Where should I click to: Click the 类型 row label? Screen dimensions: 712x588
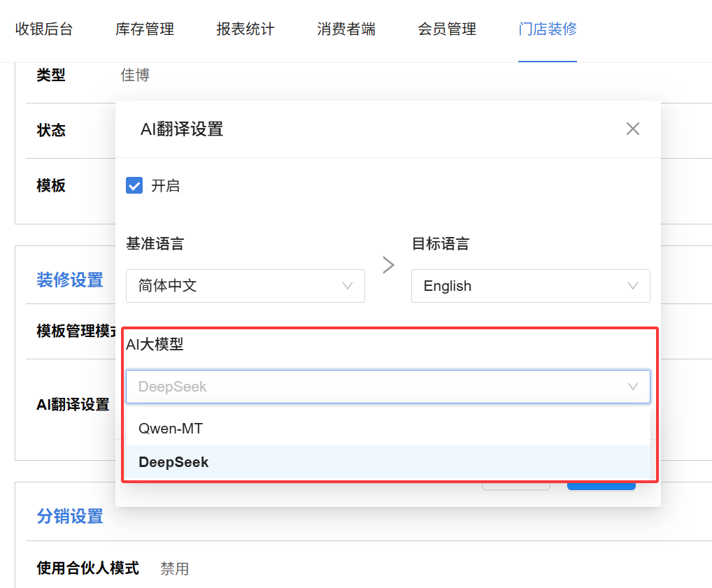[51, 75]
